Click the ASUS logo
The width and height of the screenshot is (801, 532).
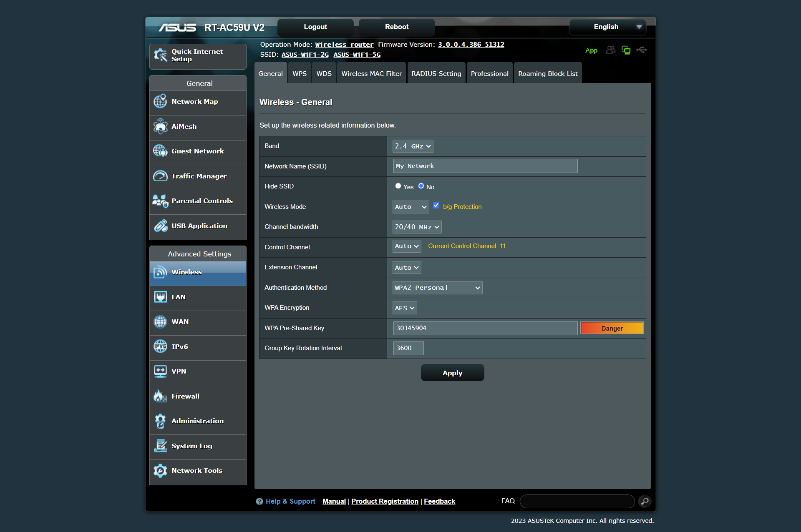[177, 28]
